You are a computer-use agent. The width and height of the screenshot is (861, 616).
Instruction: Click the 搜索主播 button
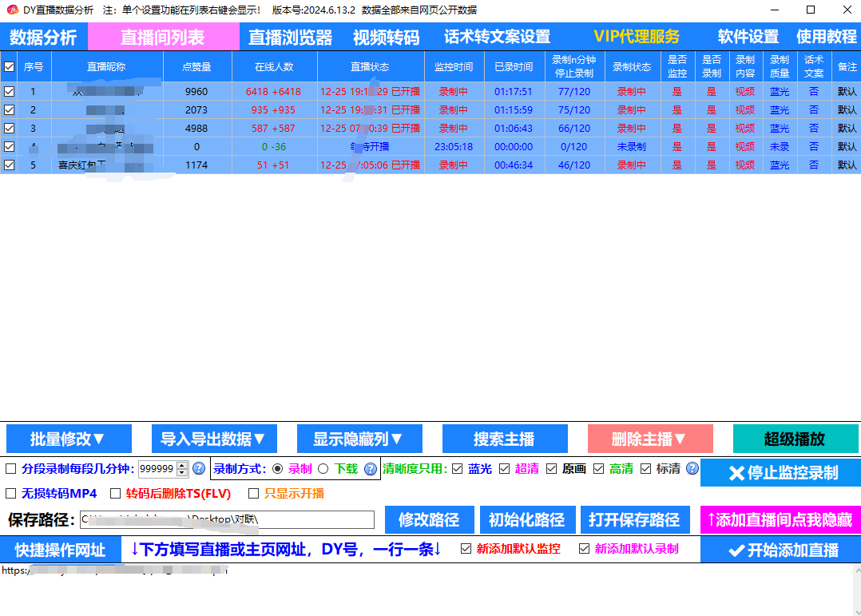click(505, 439)
